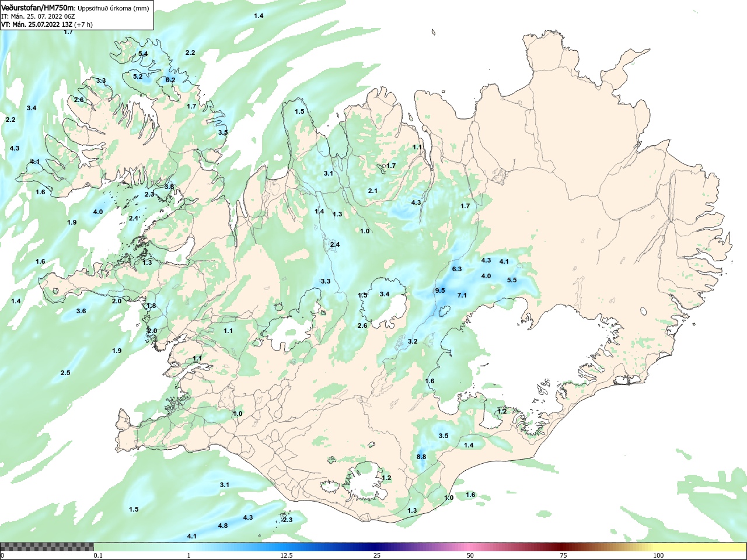
Task: Click the 5.4 precipitation value
Action: pos(143,54)
